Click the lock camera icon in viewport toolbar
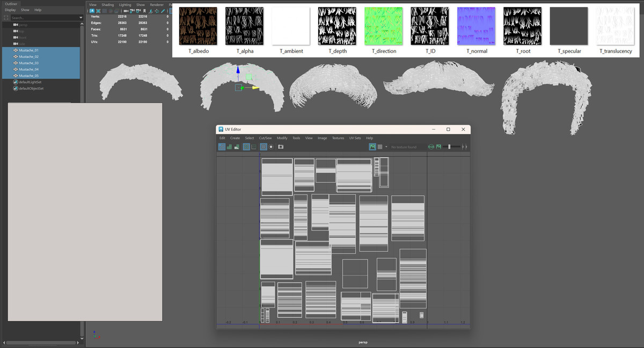The width and height of the screenshot is (644, 348). click(132, 11)
